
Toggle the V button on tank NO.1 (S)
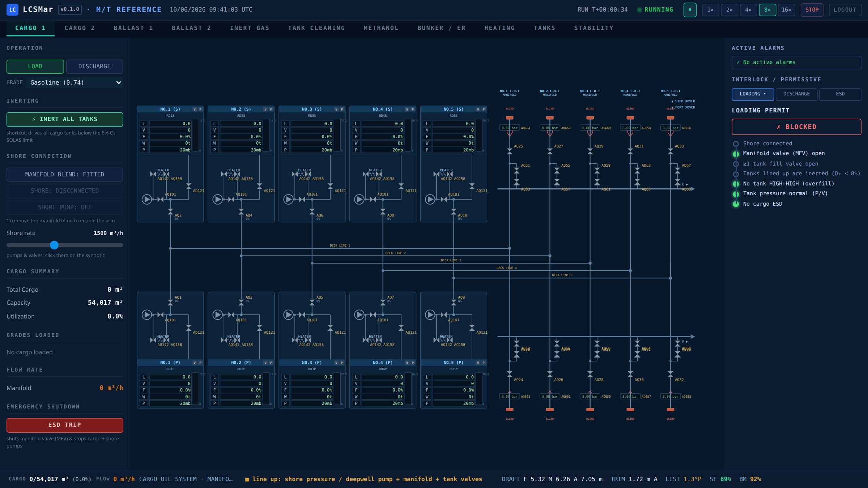click(x=195, y=109)
